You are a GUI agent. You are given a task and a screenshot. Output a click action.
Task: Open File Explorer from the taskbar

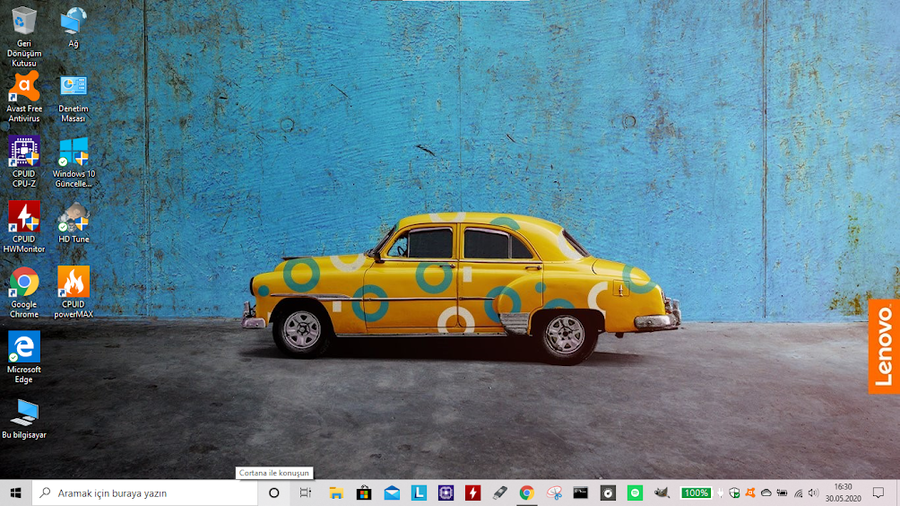click(x=337, y=493)
